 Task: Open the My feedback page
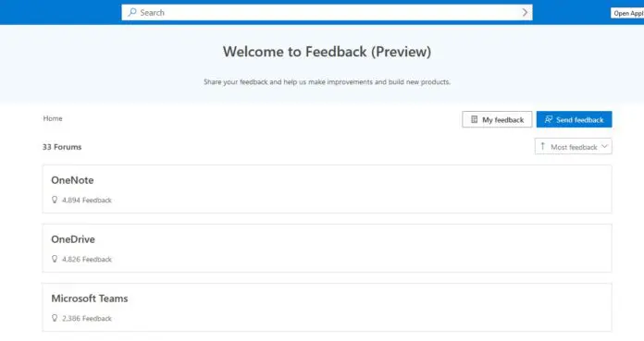(x=497, y=119)
